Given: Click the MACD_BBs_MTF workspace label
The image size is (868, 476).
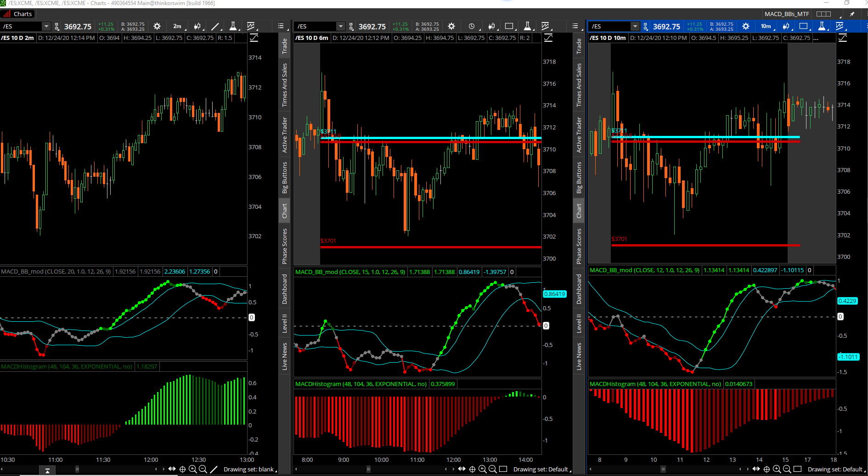Looking at the screenshot, I should [786, 14].
